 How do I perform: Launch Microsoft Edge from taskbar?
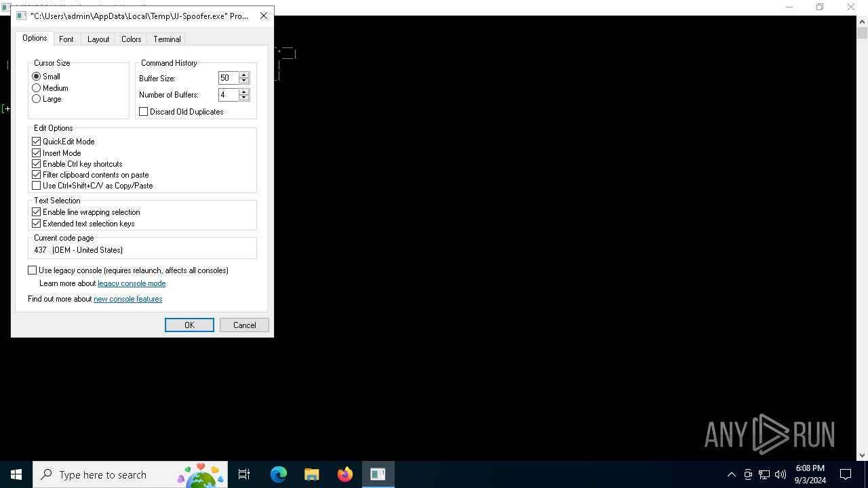click(x=279, y=474)
